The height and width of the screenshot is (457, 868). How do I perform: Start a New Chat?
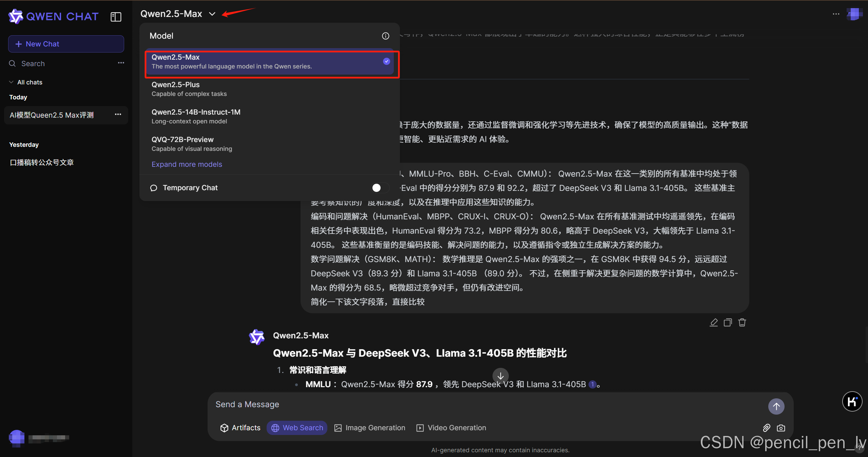click(66, 44)
